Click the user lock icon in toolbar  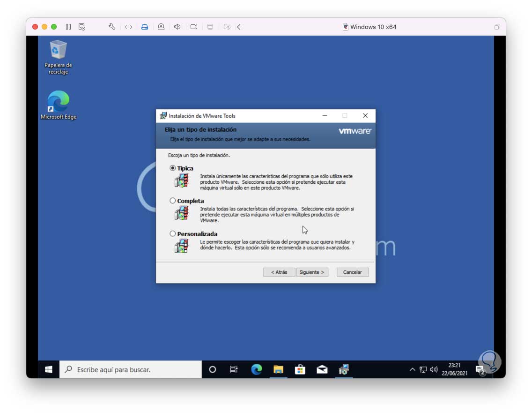(x=161, y=27)
